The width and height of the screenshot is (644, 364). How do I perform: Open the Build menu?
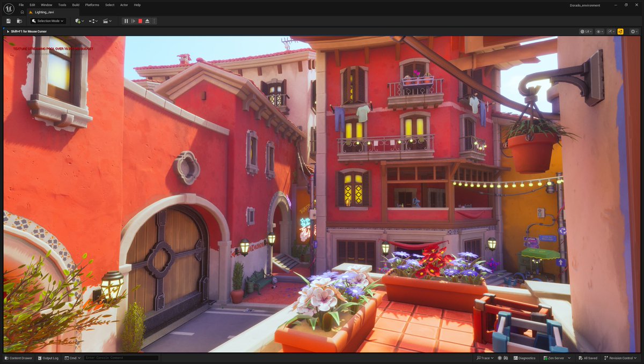76,5
